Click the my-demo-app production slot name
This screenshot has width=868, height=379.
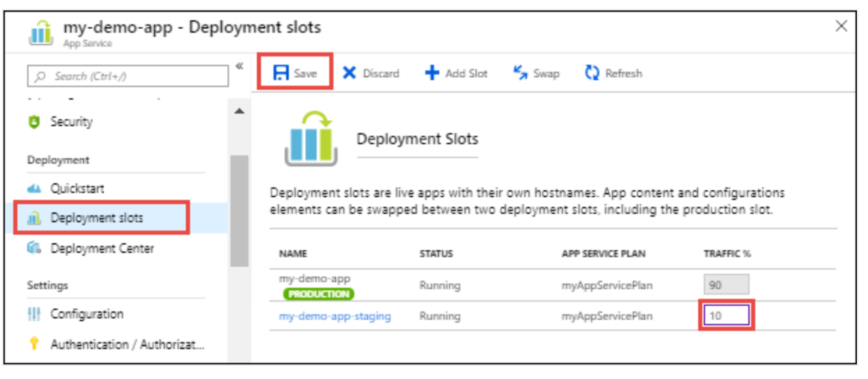[315, 279]
